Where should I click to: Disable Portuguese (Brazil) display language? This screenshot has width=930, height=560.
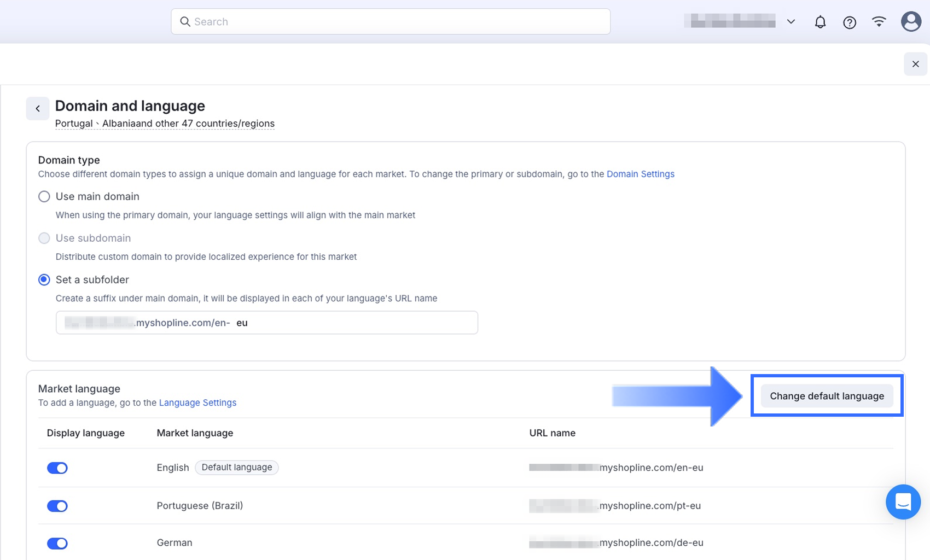point(57,506)
